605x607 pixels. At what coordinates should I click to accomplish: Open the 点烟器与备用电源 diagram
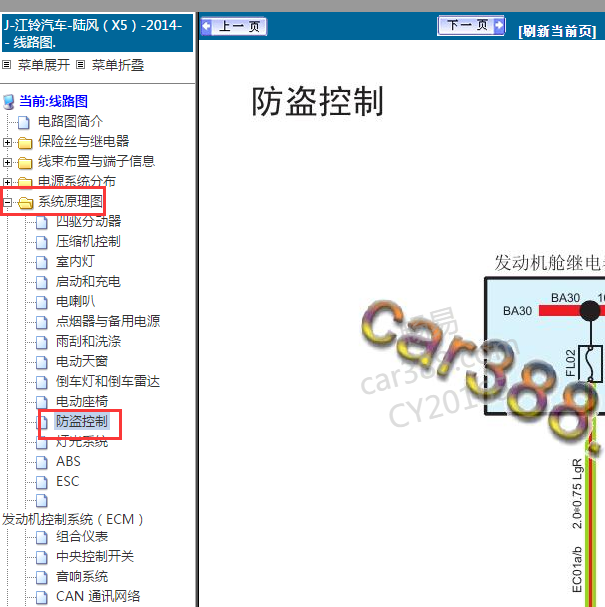point(108,321)
